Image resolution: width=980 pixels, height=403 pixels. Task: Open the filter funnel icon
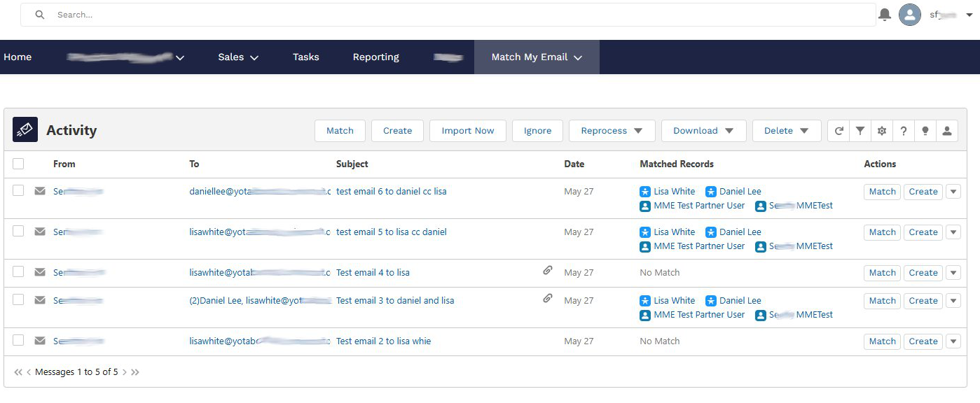click(860, 131)
